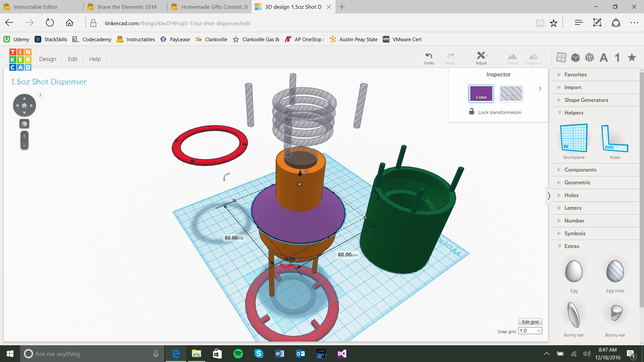Toggle Lock transformation padlock
644x362 pixels.
[472, 112]
